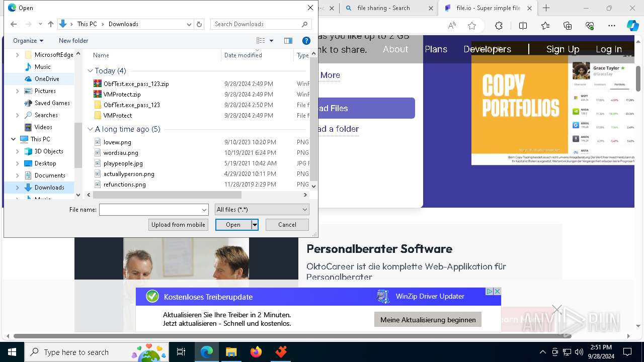This screenshot has height=362, width=644.
Task: Click the Back arrow in Open dialog
Action: click(14, 24)
